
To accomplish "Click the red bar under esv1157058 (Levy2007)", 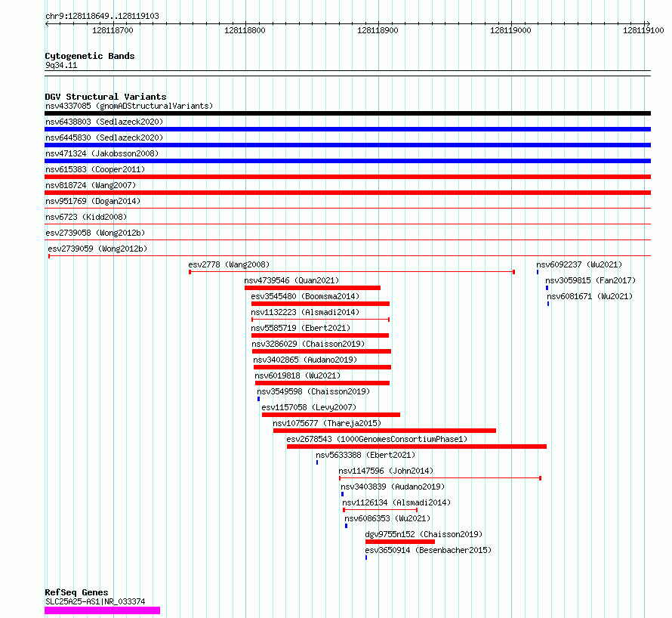I will point(331,415).
